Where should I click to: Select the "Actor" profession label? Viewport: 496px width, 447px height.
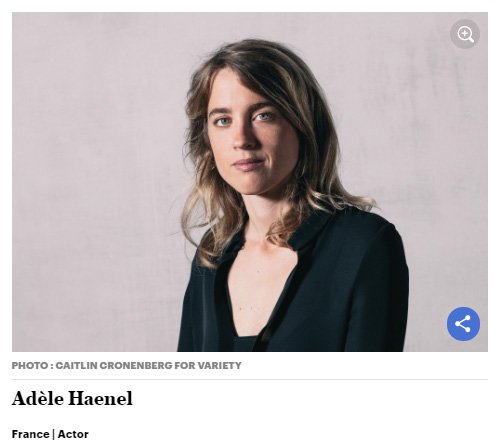pos(73,434)
